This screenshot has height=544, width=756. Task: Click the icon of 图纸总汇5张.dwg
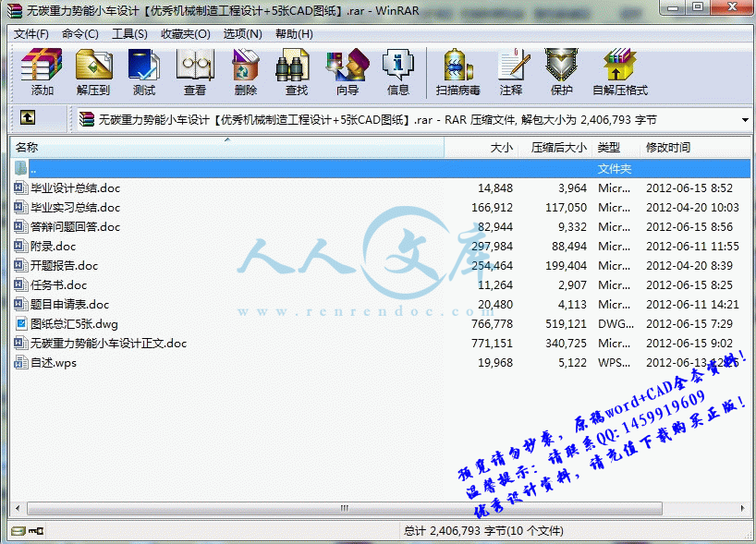[x=20, y=324]
